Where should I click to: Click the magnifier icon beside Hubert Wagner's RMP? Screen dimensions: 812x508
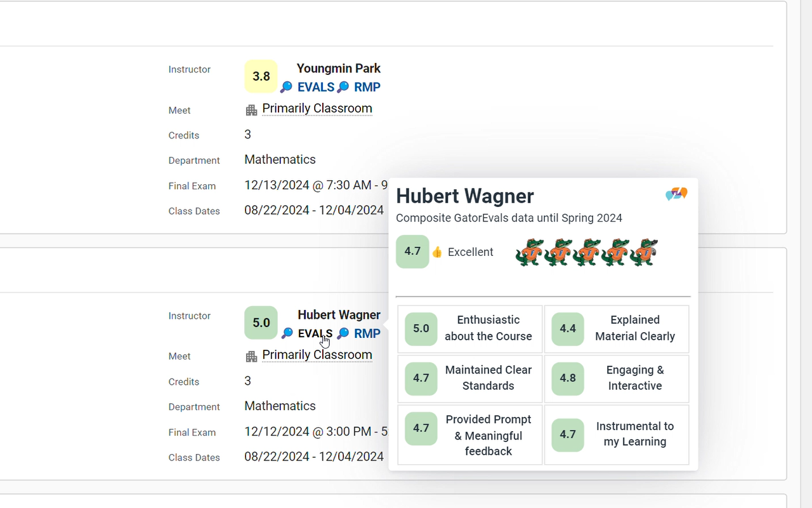tap(343, 333)
